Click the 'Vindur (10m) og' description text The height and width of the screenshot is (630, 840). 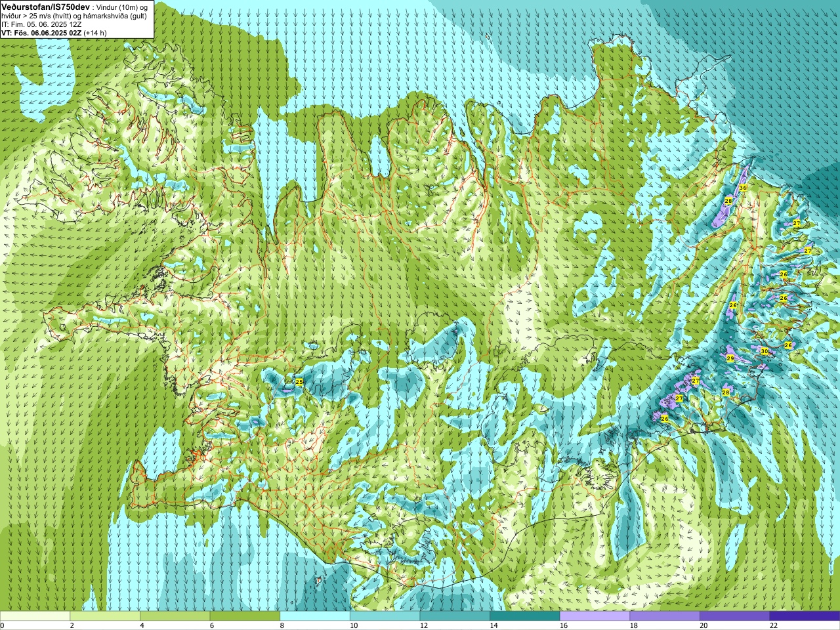click(x=122, y=7)
